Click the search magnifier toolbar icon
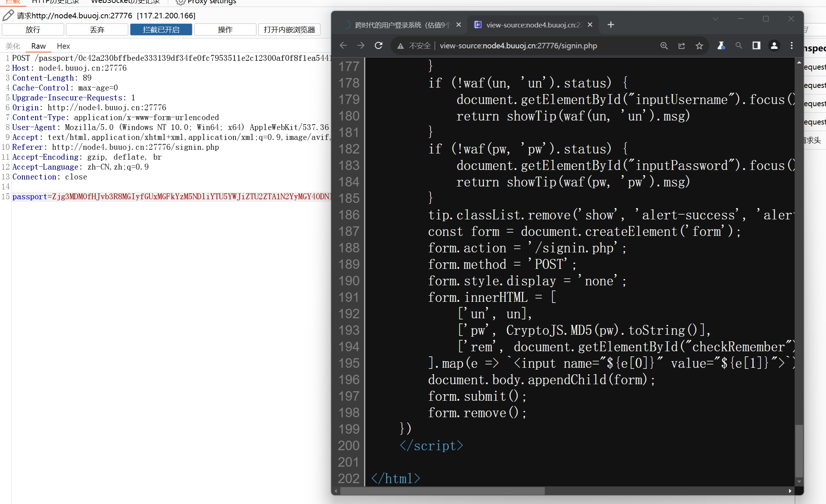The image size is (826, 504). click(x=739, y=45)
